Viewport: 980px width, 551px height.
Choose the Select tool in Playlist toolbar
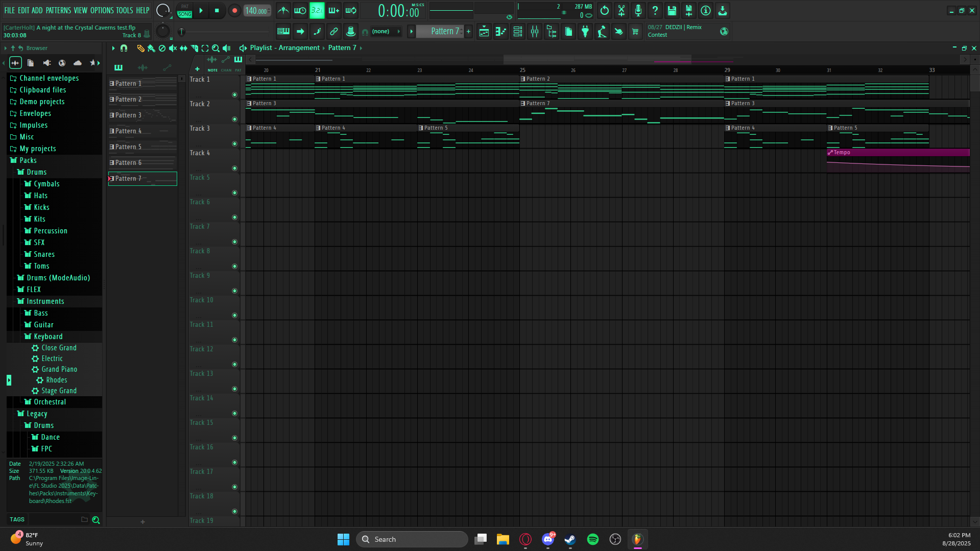point(205,48)
